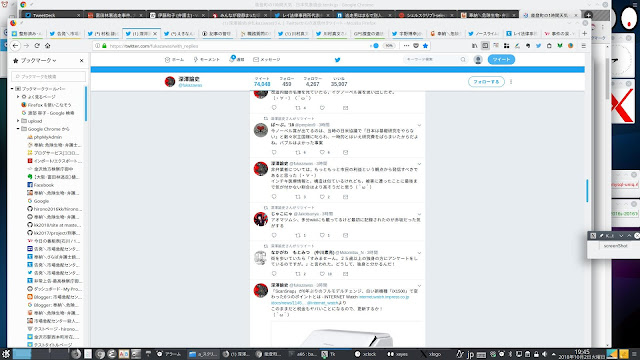This screenshot has height=360, width=640.
Task: Open the ブックマーク sidebar switcher dropdown
Action: (x=38, y=60)
